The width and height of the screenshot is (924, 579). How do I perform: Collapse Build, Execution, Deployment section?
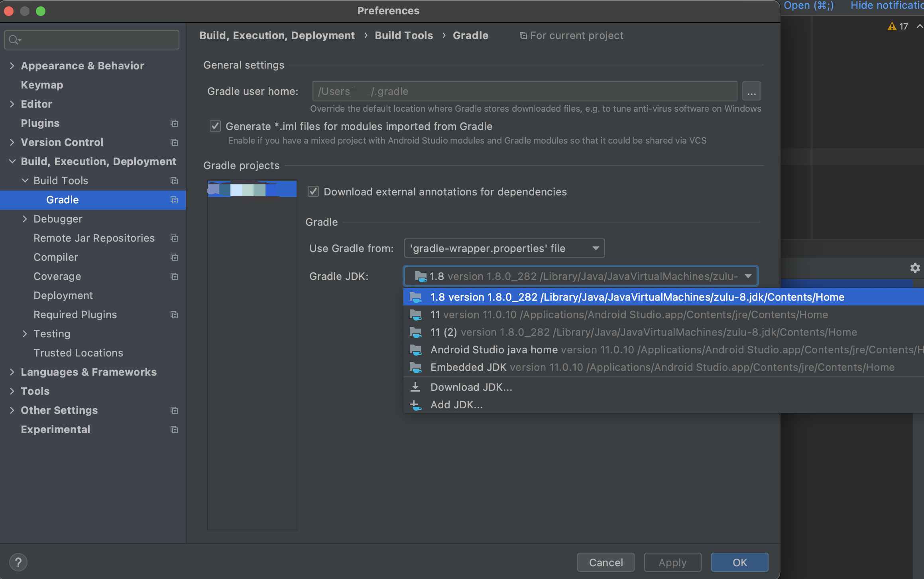tap(12, 161)
